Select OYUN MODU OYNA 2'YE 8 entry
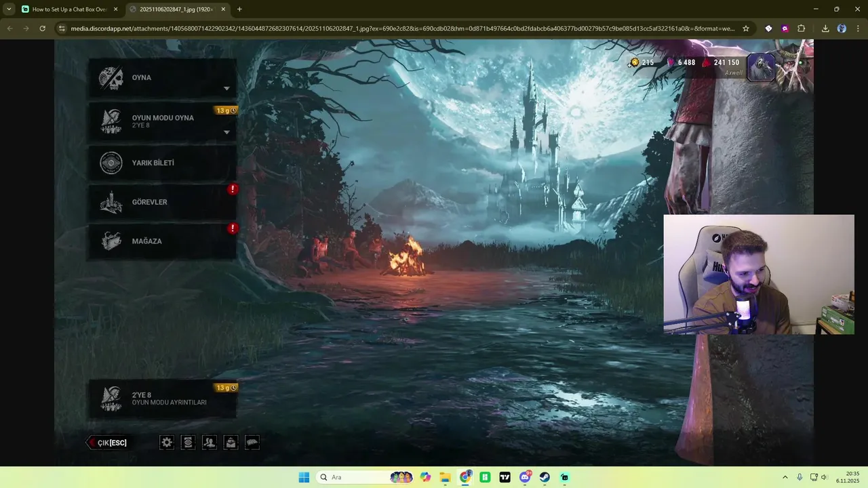This screenshot has width=868, height=488. coord(163,121)
